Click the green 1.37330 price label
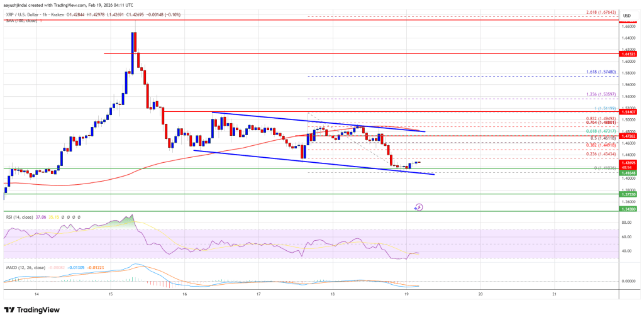Screen dimensions: 644x320 point(627,194)
